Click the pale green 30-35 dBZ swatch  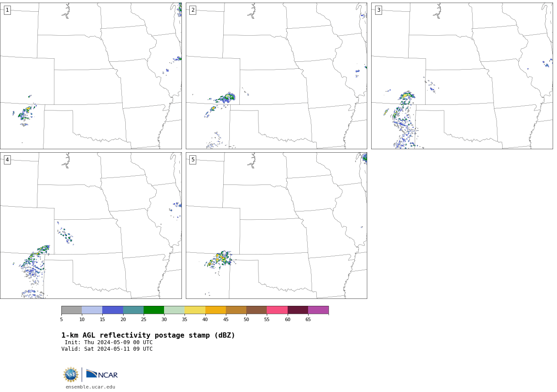174,310
